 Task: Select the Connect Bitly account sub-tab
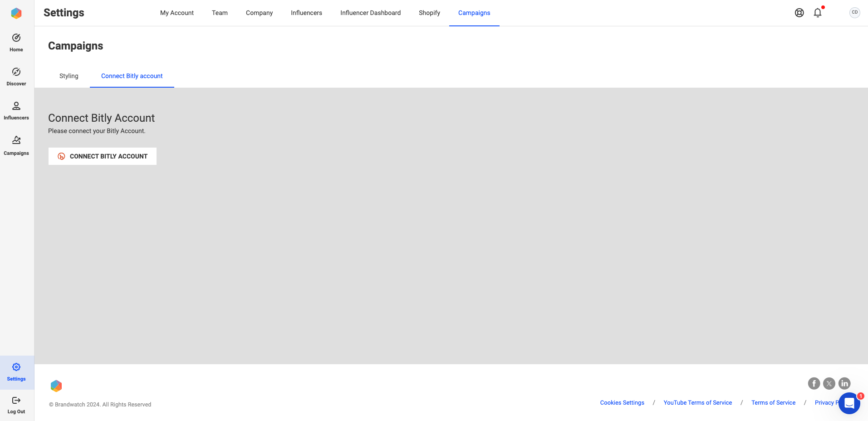click(132, 76)
